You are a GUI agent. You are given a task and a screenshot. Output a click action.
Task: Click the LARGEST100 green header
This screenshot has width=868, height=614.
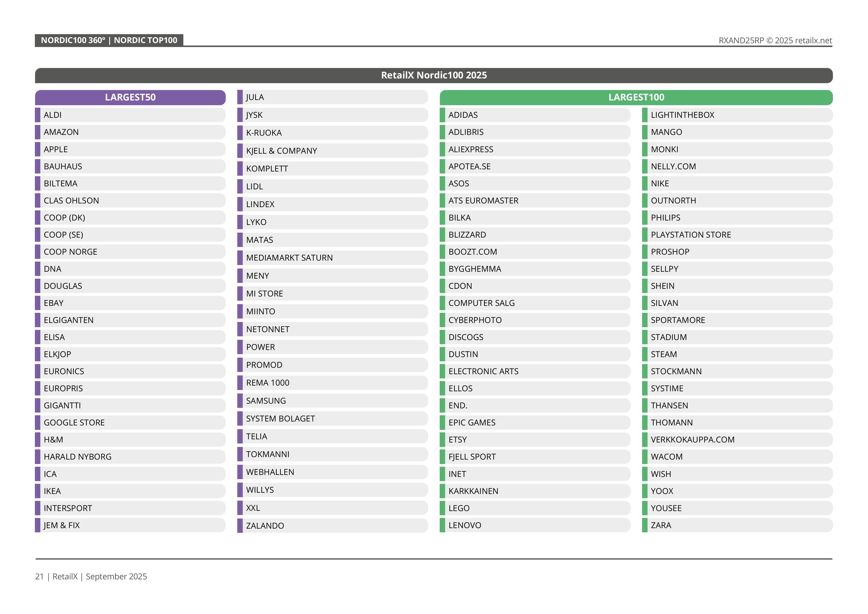[636, 97]
